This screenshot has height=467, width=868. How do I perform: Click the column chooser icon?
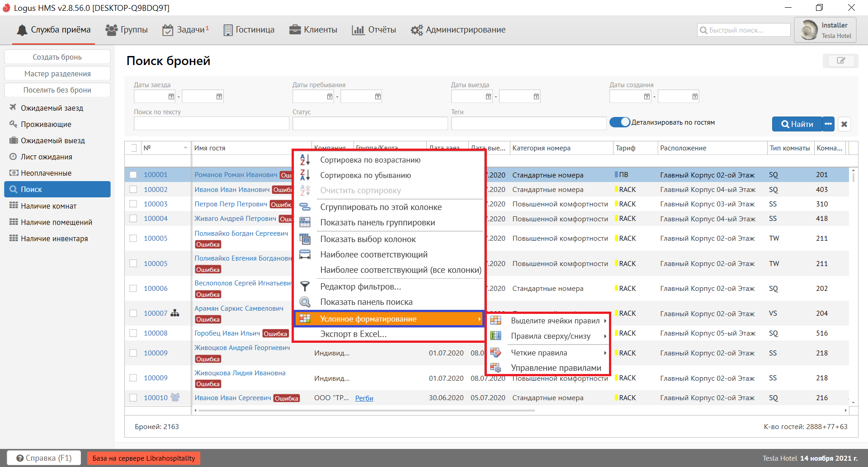pyautogui.click(x=305, y=239)
